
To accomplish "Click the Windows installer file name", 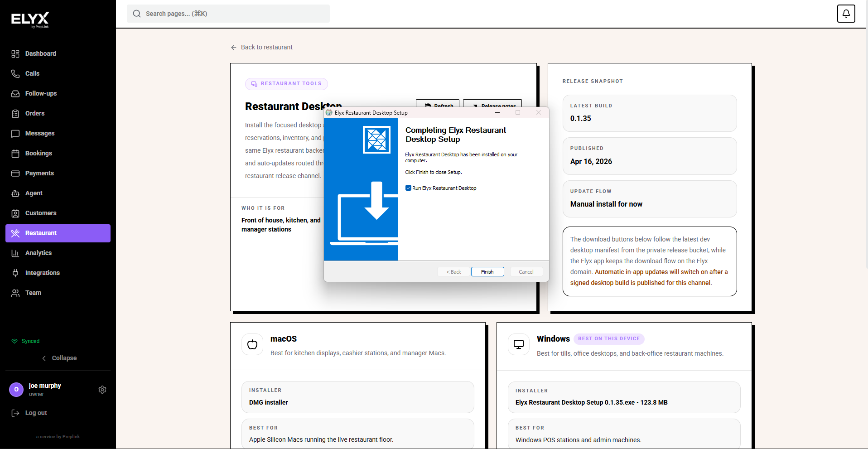I will [x=592, y=403].
